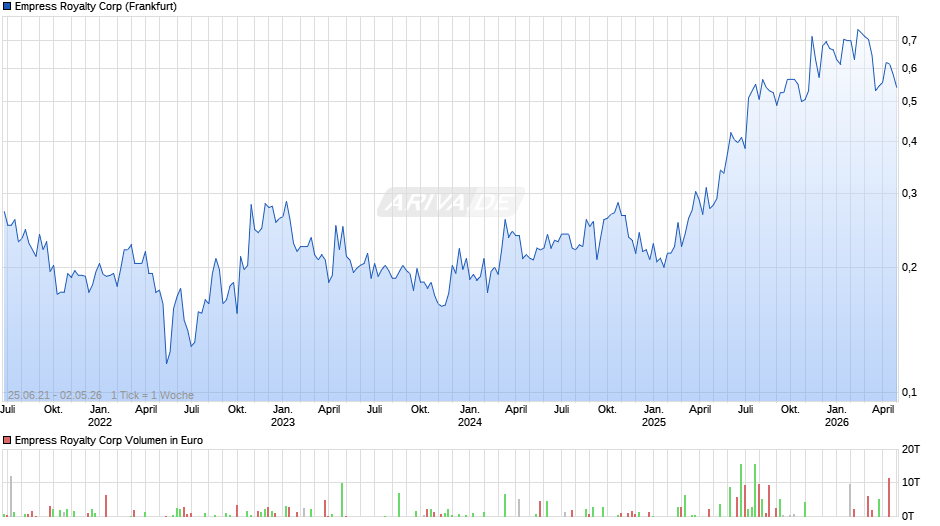Screen dimensions: 940x526
Task: Click the 'Okt.' label before Jan. 2026
Action: [x=790, y=410]
